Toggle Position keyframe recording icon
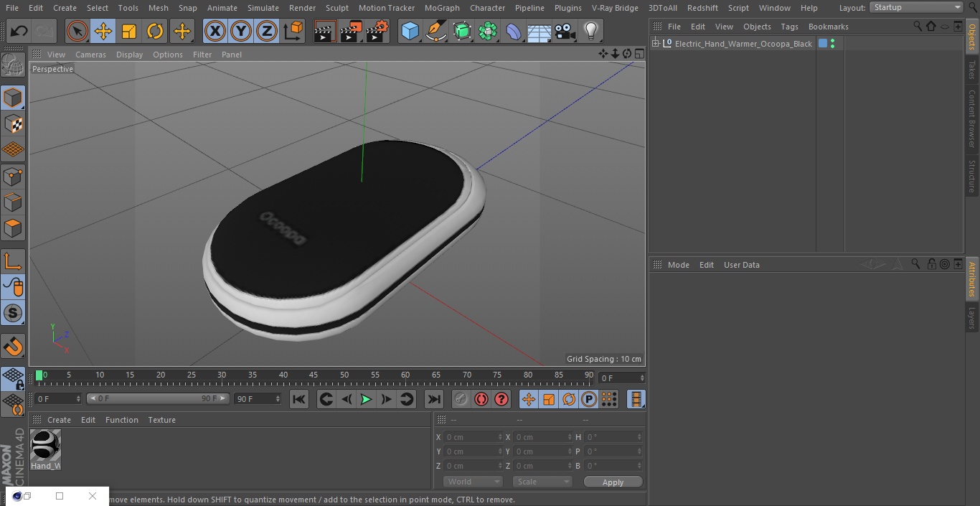The height and width of the screenshot is (506, 980). coord(529,399)
